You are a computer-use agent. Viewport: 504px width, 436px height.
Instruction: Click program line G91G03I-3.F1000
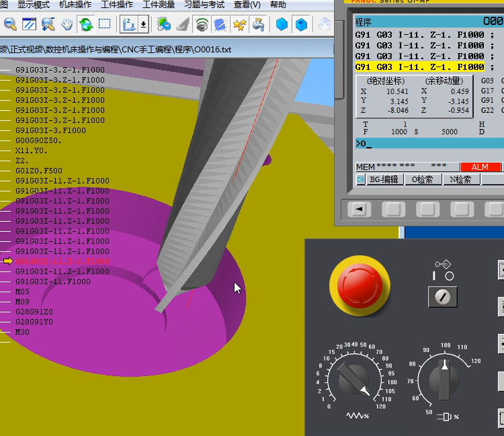pos(50,130)
